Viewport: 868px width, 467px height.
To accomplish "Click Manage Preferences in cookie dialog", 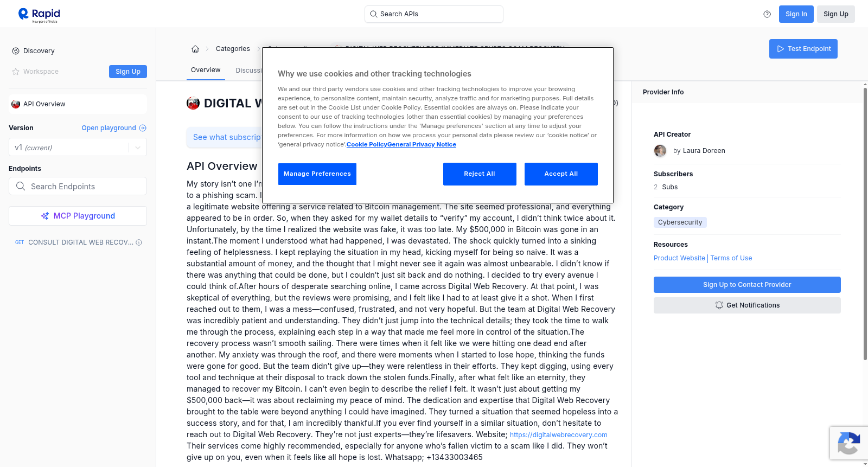I will tap(317, 174).
